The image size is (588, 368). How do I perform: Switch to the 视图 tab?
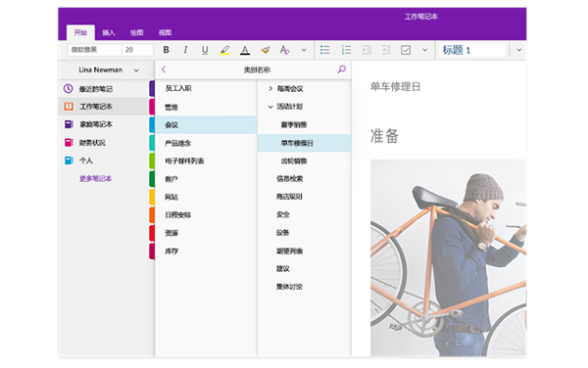(x=165, y=32)
